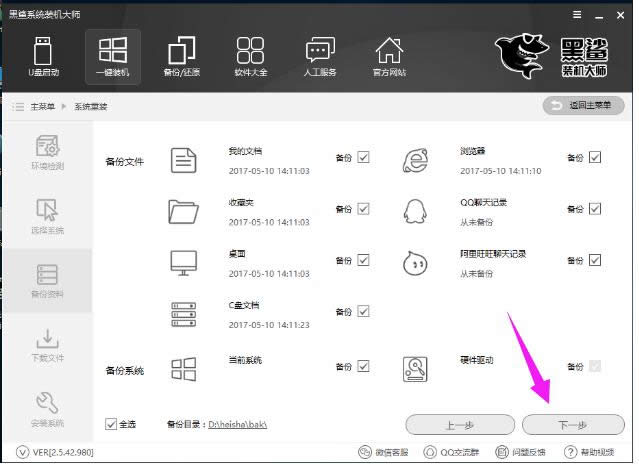The width and height of the screenshot is (639, 469).
Task: Click the 桌面 monitor icon
Action: (x=183, y=263)
